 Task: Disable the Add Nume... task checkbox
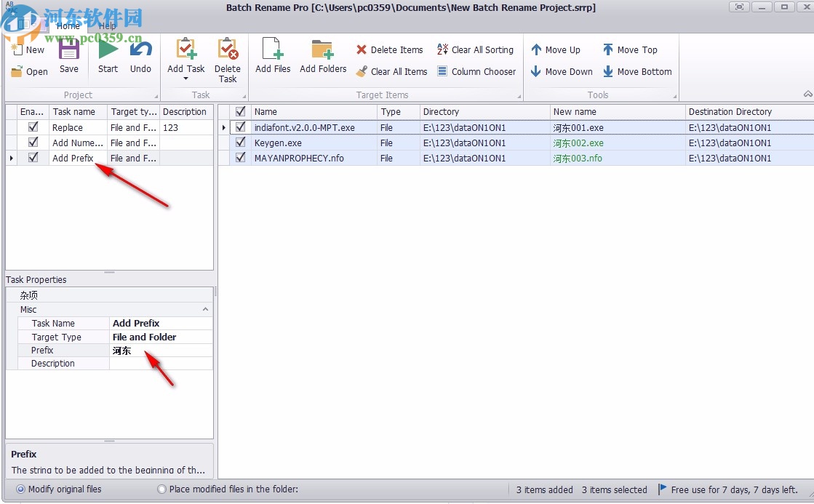(x=33, y=143)
